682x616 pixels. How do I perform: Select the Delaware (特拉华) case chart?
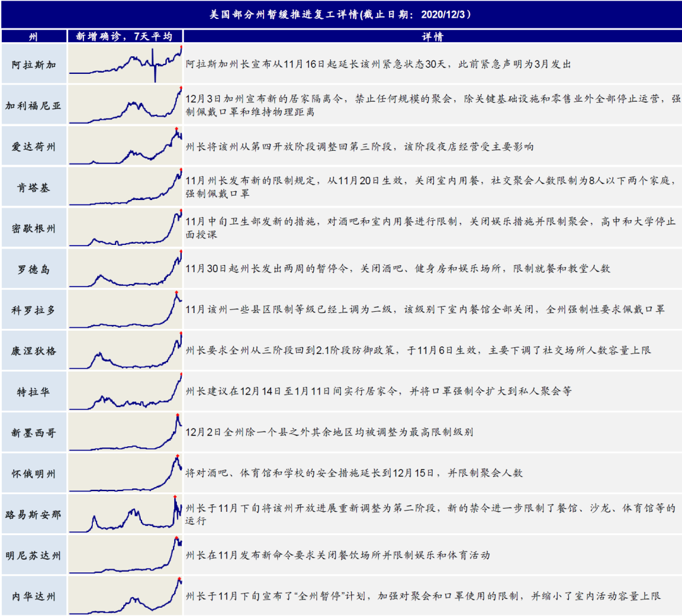125,391
